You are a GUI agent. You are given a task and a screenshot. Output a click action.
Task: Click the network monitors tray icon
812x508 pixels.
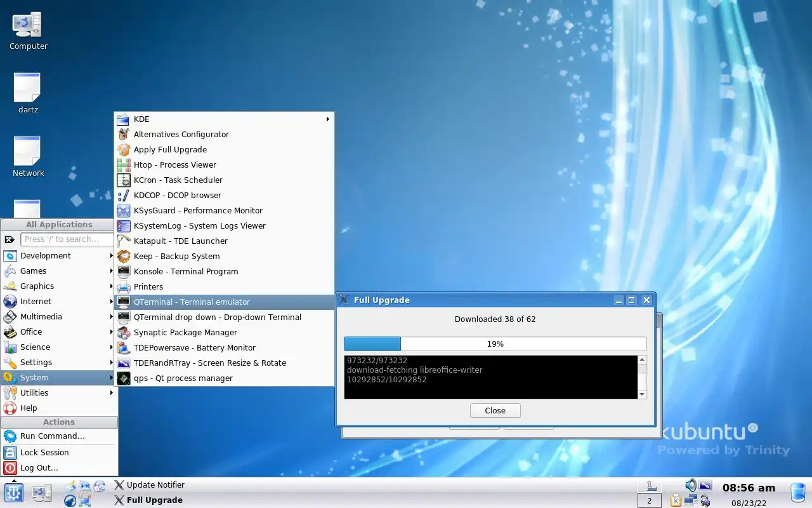pyautogui.click(x=690, y=500)
